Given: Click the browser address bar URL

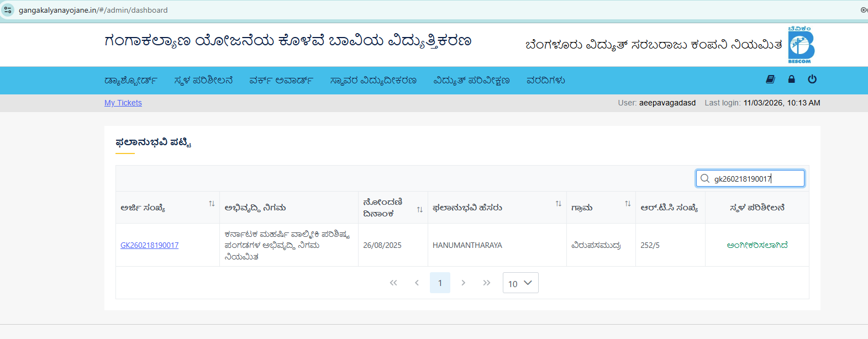Looking at the screenshot, I should 93,10.
